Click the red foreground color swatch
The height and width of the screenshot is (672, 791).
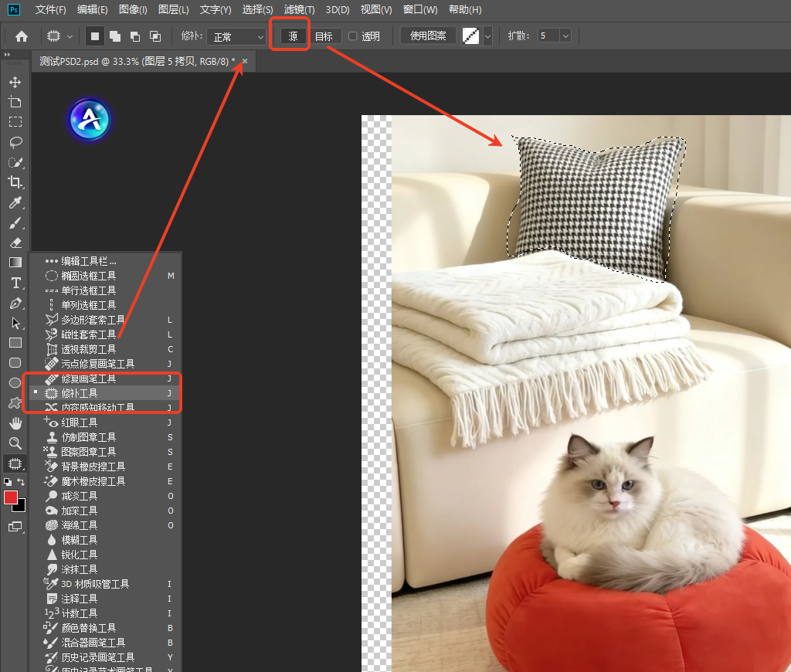pyautogui.click(x=11, y=497)
